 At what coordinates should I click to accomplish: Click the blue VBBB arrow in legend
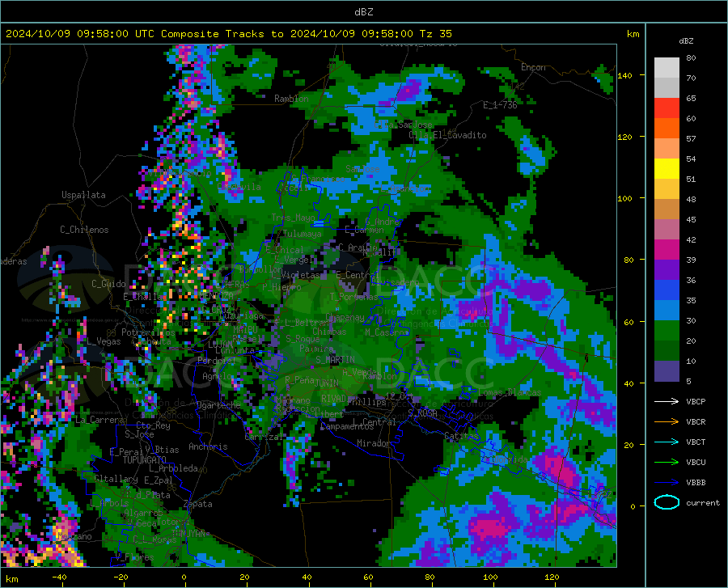(667, 483)
